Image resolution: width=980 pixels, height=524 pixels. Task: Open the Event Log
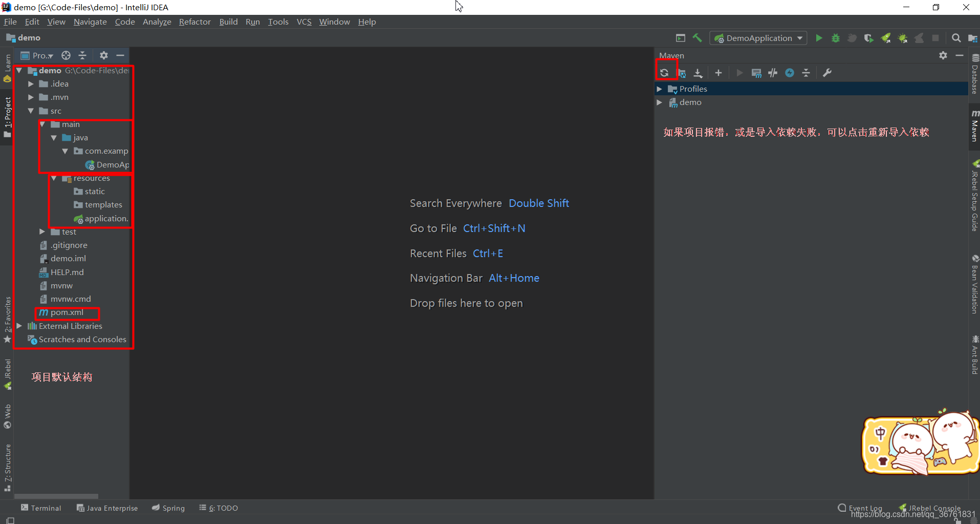(x=860, y=508)
